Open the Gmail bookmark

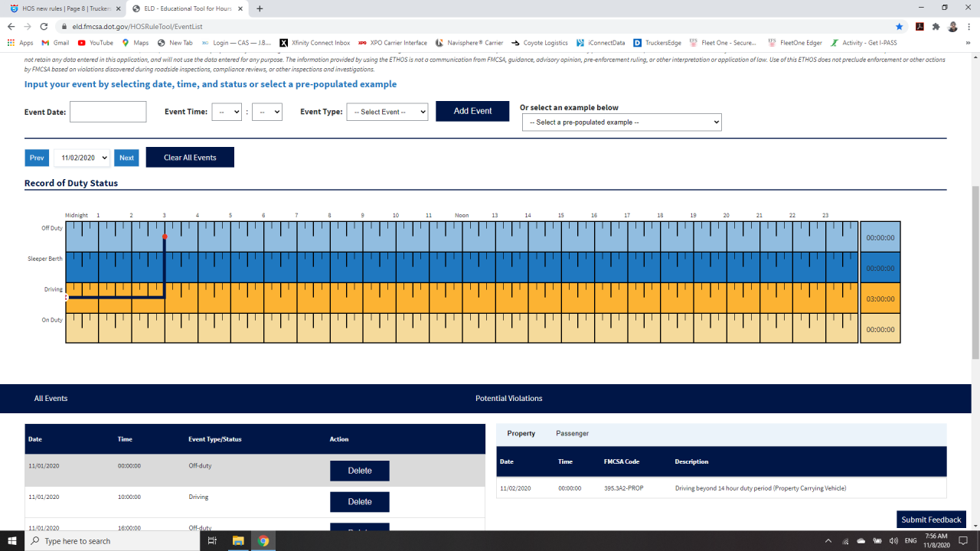(x=55, y=43)
